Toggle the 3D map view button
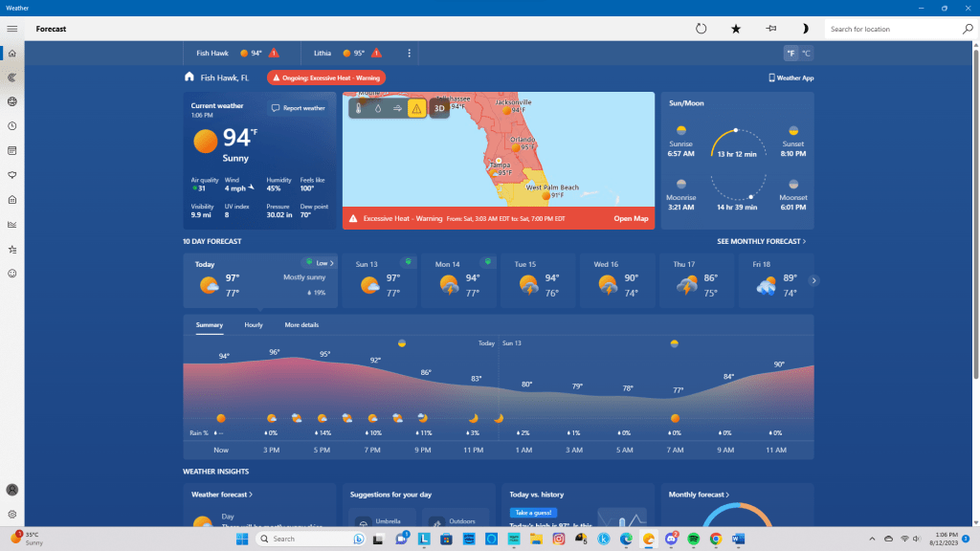The height and width of the screenshot is (551, 980). point(439,109)
